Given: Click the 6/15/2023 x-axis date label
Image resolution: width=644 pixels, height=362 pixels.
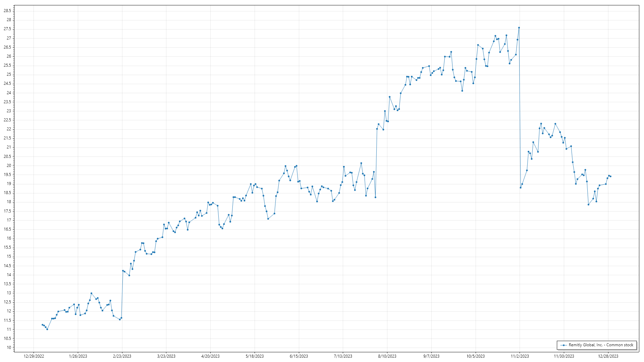Looking at the screenshot, I should [299, 356].
